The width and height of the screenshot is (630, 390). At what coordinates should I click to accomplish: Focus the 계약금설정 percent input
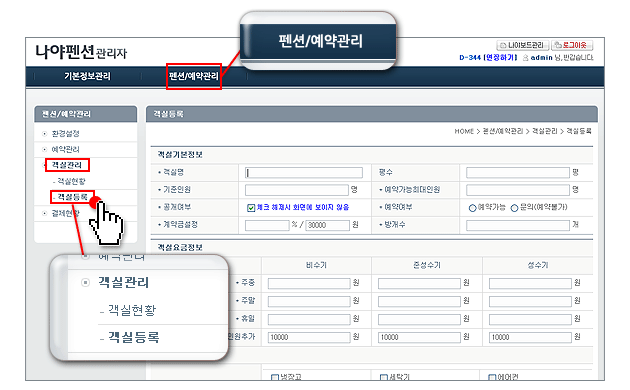pyautogui.click(x=267, y=225)
